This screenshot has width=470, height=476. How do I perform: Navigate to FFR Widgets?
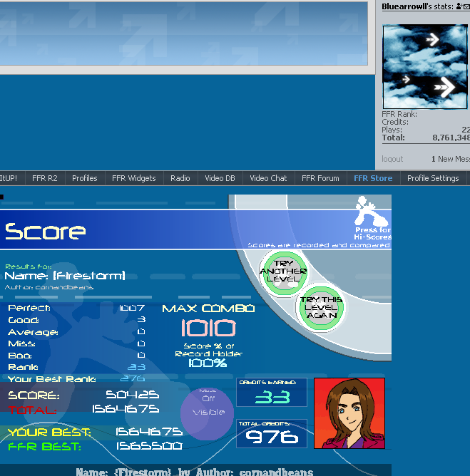[x=133, y=178]
